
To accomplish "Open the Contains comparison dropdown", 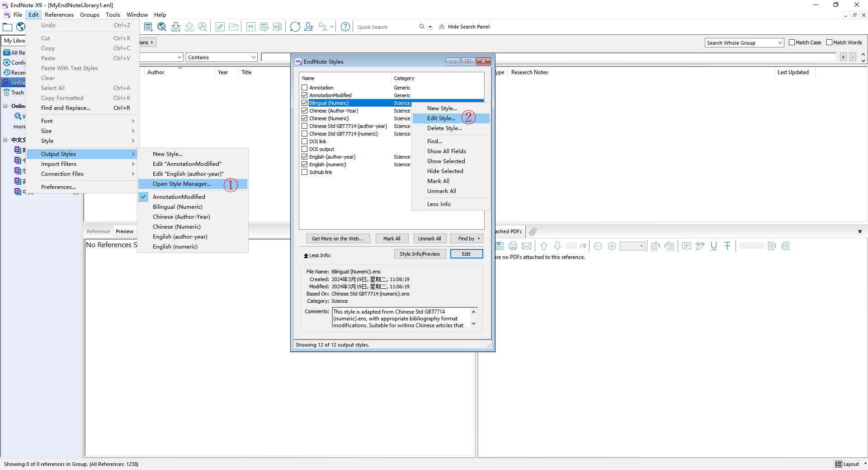I will (x=222, y=57).
